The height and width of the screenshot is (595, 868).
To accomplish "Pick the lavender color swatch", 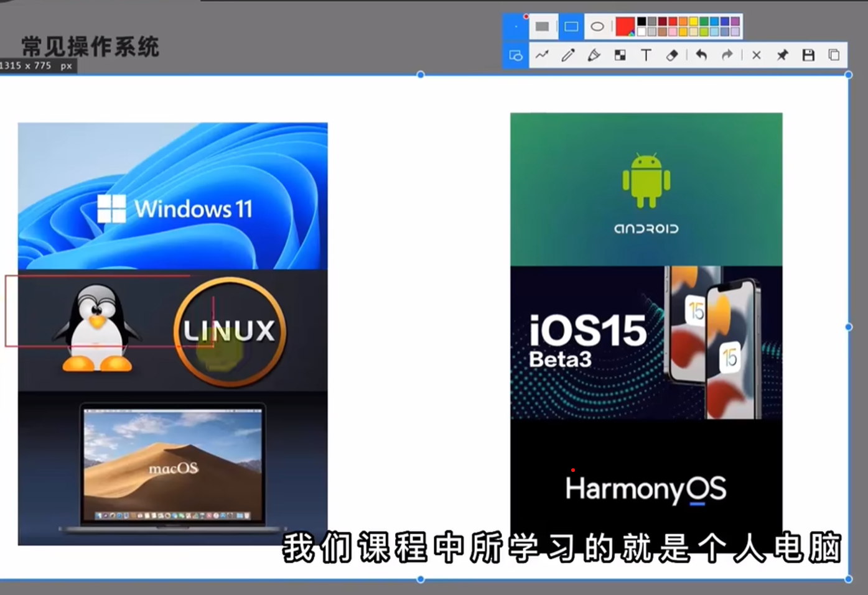I will [x=735, y=32].
